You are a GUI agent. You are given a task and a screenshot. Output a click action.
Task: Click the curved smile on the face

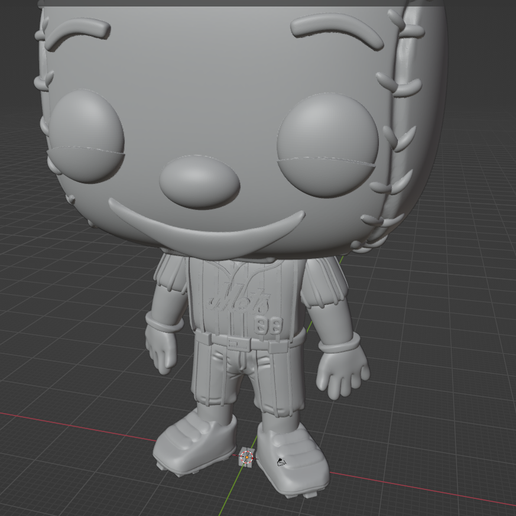(206, 229)
